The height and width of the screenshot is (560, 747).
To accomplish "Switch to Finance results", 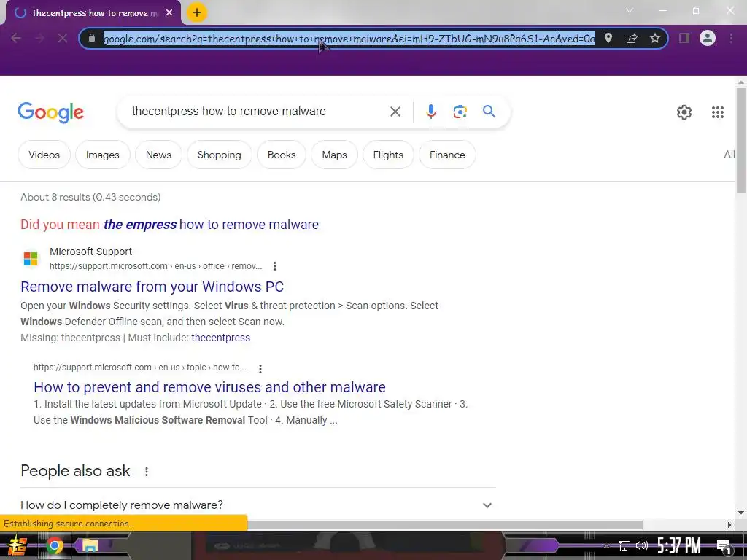I will (x=447, y=155).
